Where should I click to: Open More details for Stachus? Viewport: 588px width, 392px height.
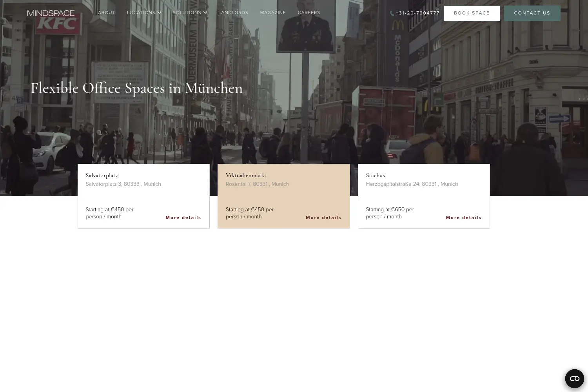[464, 218]
